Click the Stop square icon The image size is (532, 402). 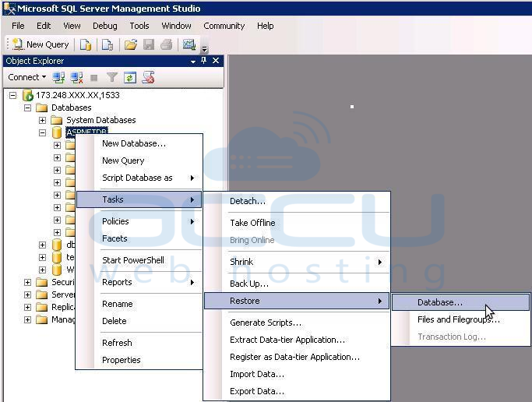(x=94, y=78)
